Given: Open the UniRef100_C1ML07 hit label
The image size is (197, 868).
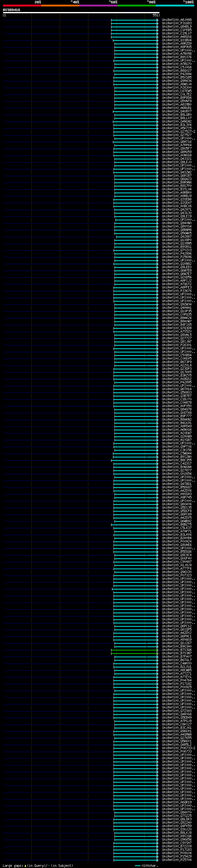Looking at the screenshot, I should (176, 33).
